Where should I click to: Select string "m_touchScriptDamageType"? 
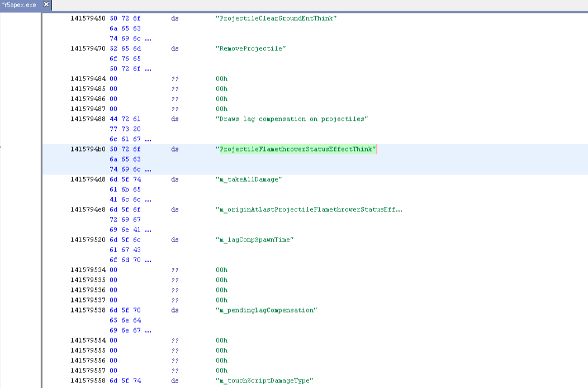click(264, 381)
